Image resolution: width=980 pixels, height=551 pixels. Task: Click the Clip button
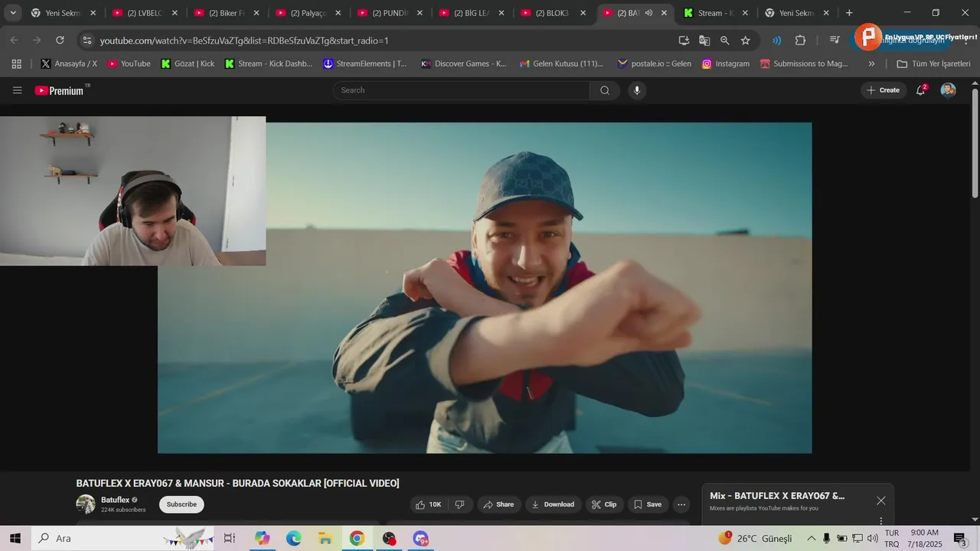[603, 504]
